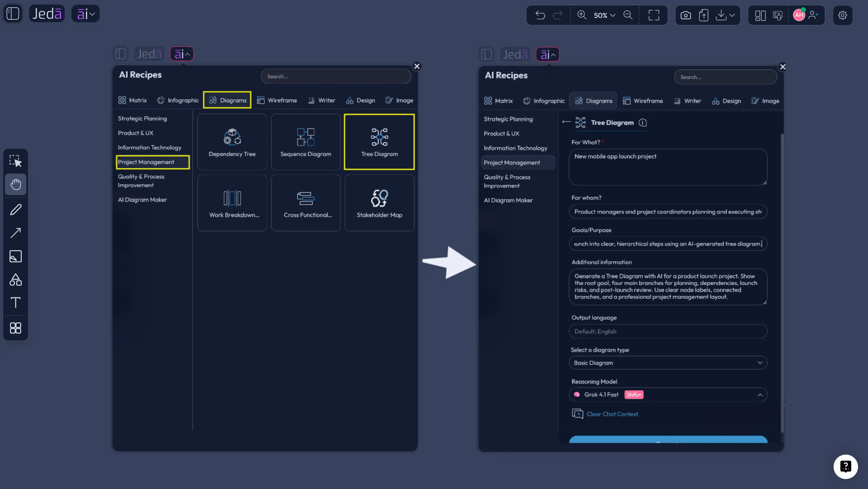The width and height of the screenshot is (868, 489).
Task: Zoom in on the canvas
Action: [x=582, y=15]
